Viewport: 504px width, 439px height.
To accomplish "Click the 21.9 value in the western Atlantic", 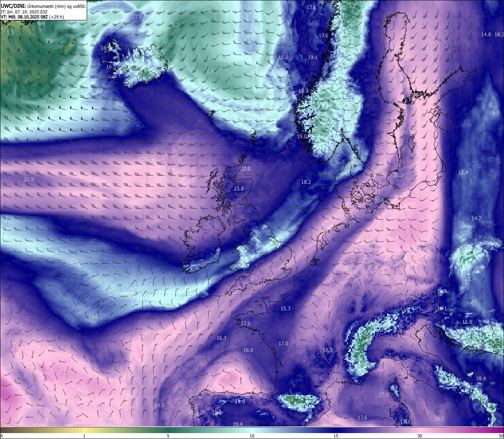I will click(29, 180).
